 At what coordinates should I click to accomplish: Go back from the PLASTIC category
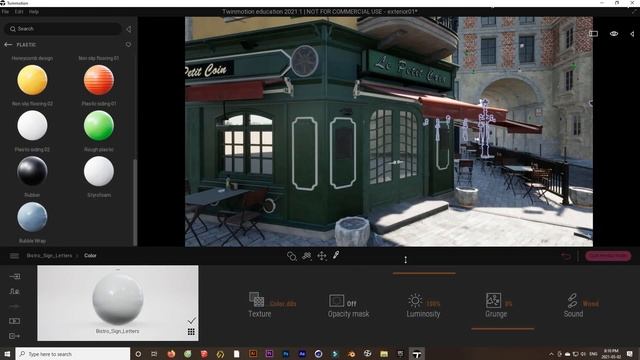point(8,44)
